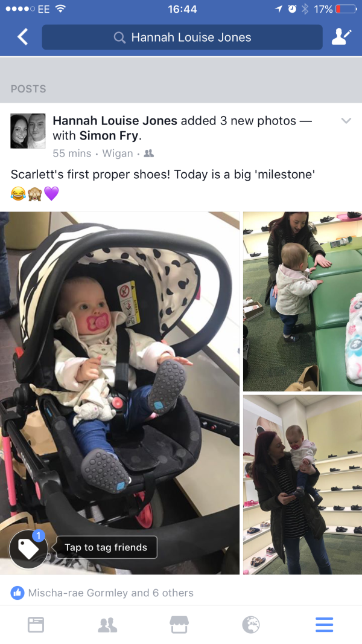The width and height of the screenshot is (362, 644).
Task: Open the poster's profile picture thumbnail
Action: pyautogui.click(x=28, y=131)
